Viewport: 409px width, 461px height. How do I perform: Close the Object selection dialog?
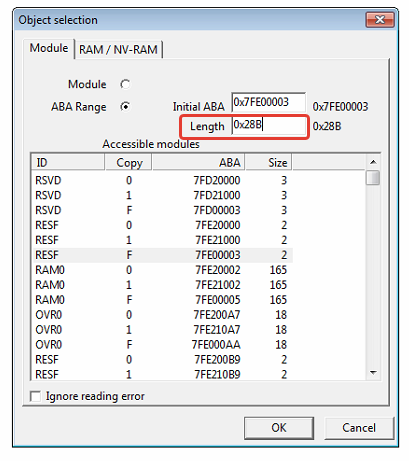click(x=380, y=20)
